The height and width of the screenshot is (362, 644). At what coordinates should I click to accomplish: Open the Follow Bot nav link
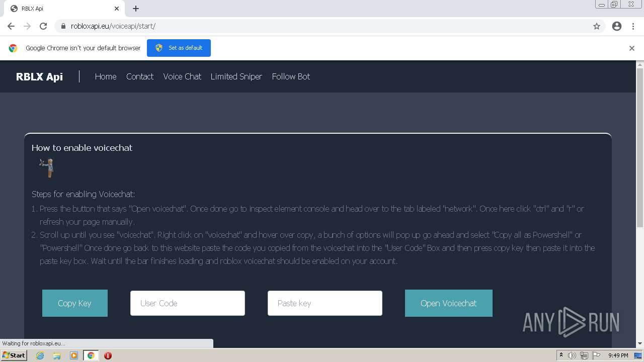291,76
